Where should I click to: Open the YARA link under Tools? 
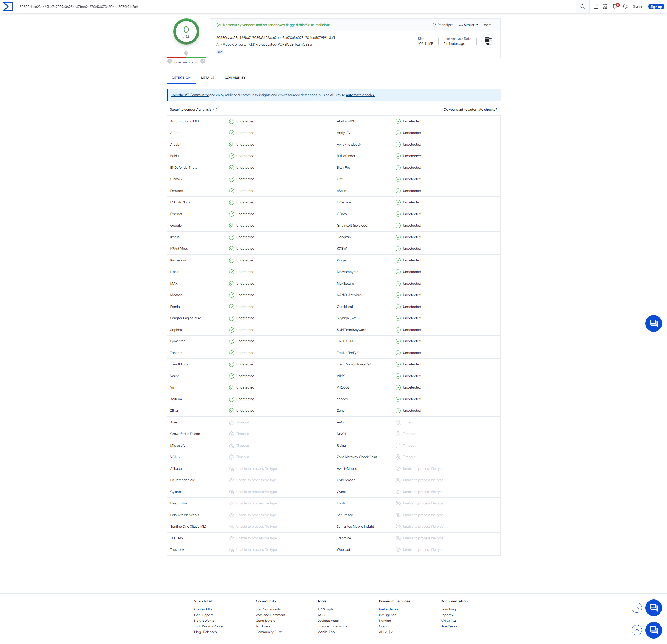point(321,615)
